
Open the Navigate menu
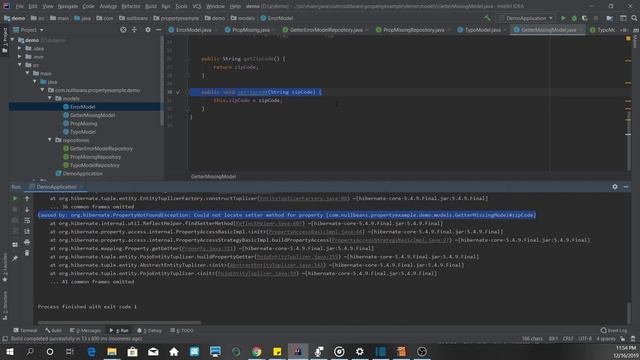tap(68, 6)
